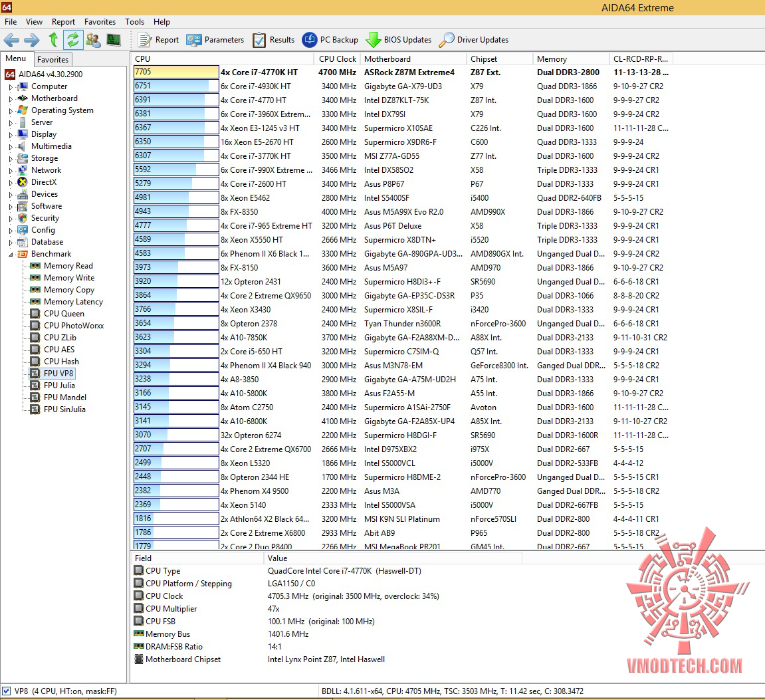765x700 pixels.
Task: Toggle the VP8 status bar checkbox
Action: pos(7,691)
